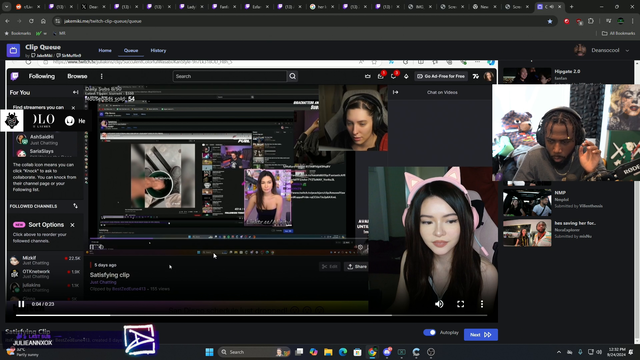The image size is (640, 360).
Task: Click the Get Bits diamond icon
Action: click(406, 76)
